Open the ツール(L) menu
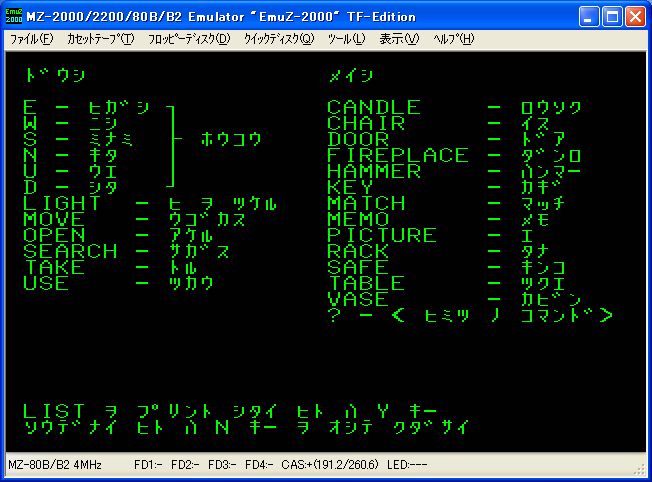This screenshot has height=482, width=652. coord(346,39)
